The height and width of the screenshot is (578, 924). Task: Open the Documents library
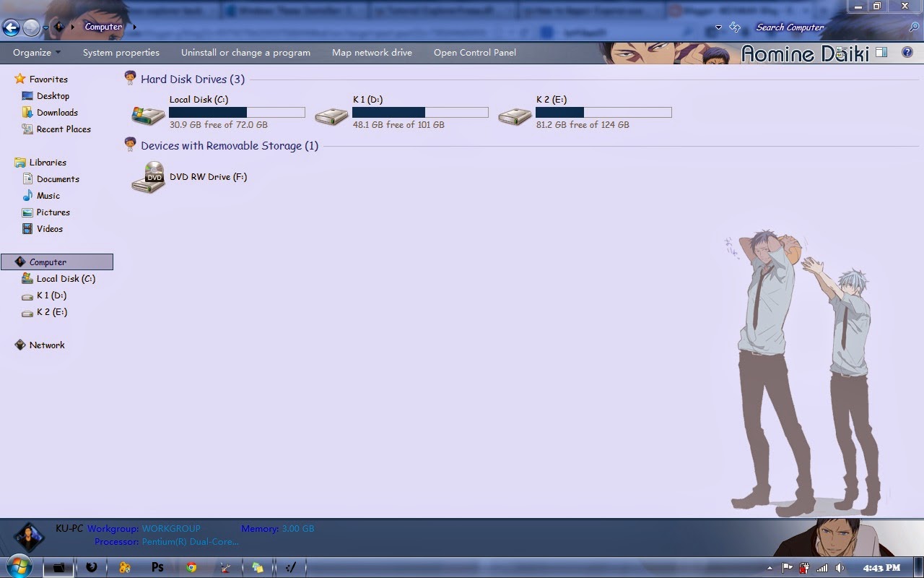tap(58, 179)
